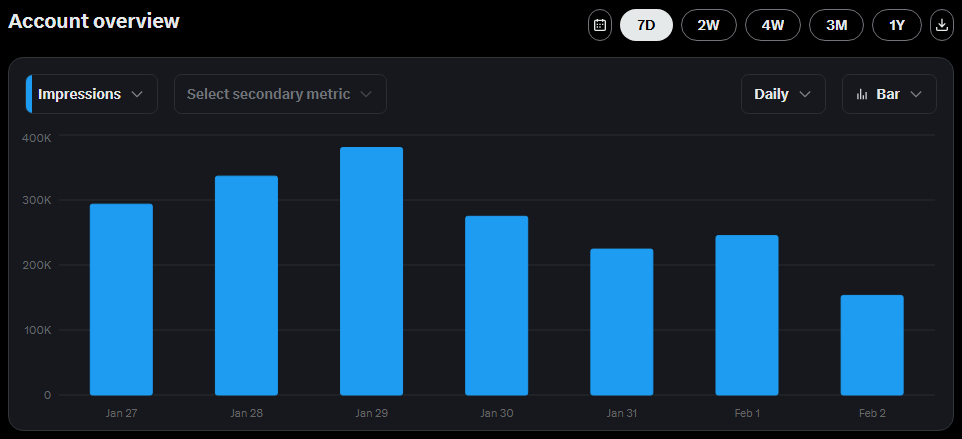The height and width of the screenshot is (439, 962).
Task: Click the Jan 30 impressions bar
Action: click(x=496, y=306)
